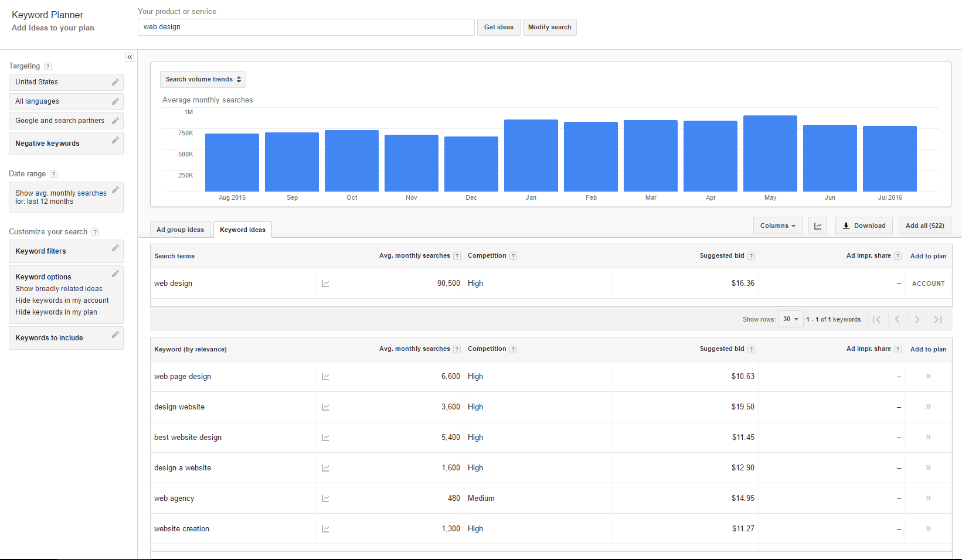Click the Add all (522) button
The width and height of the screenshot is (962, 560).
point(924,226)
